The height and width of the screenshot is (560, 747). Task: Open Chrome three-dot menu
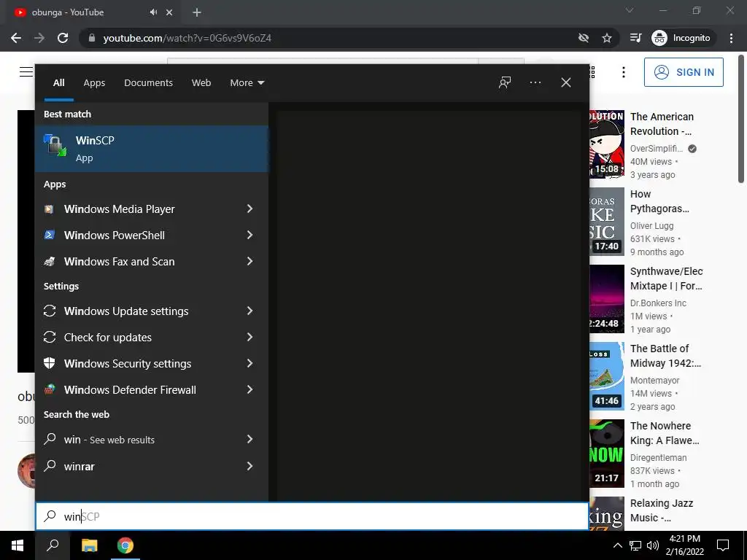pos(731,38)
